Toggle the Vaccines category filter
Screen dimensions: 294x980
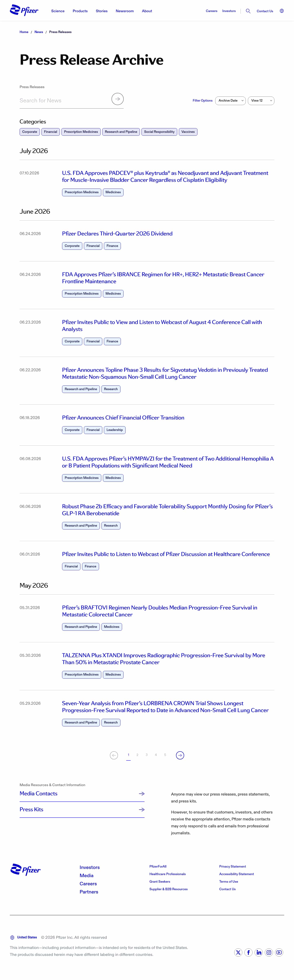188,132
